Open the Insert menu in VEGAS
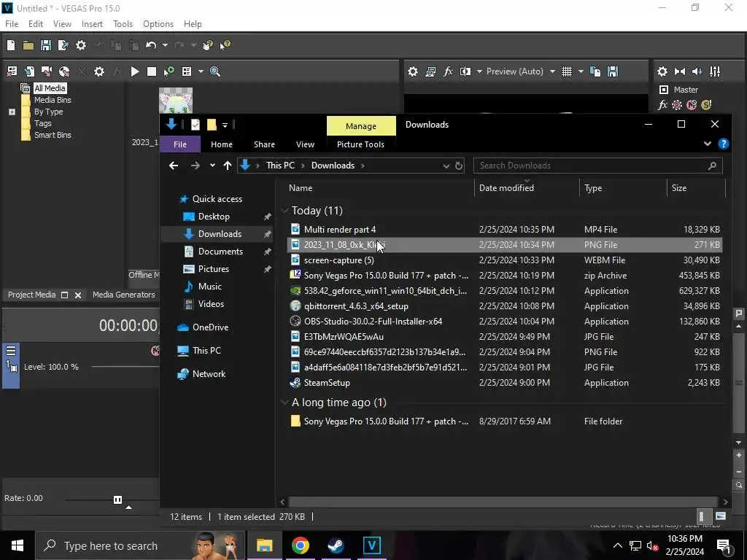The height and width of the screenshot is (560, 747). (92, 24)
